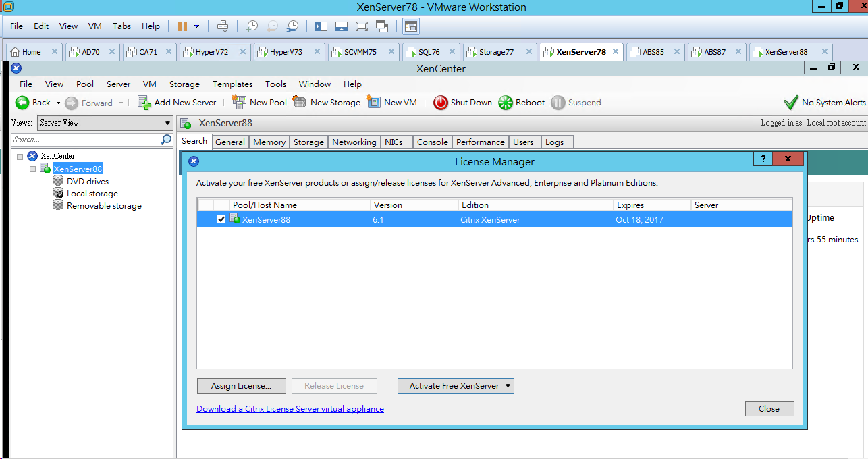Image resolution: width=868 pixels, height=459 pixels.
Task: Focus the Search field in the left panel
Action: 86,140
